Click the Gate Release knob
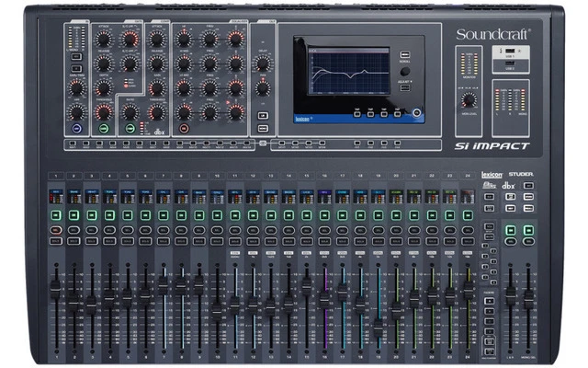Screen dimensions: 588x368 click(103, 63)
